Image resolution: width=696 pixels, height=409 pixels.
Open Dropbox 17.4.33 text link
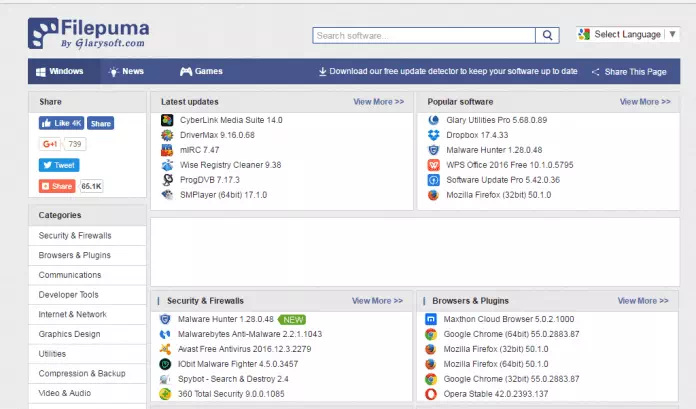tap(477, 135)
